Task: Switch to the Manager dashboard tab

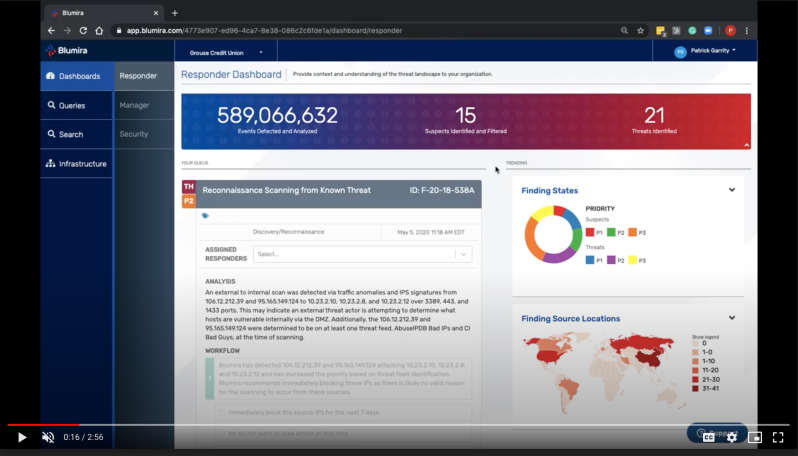Action: pos(134,105)
